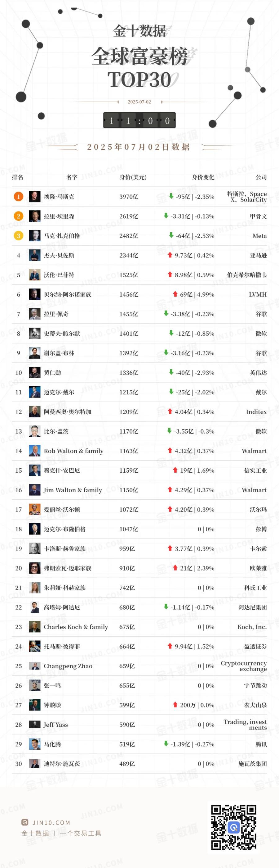
Task: Click the orange rank 1 badge
Action: [x=19, y=197]
